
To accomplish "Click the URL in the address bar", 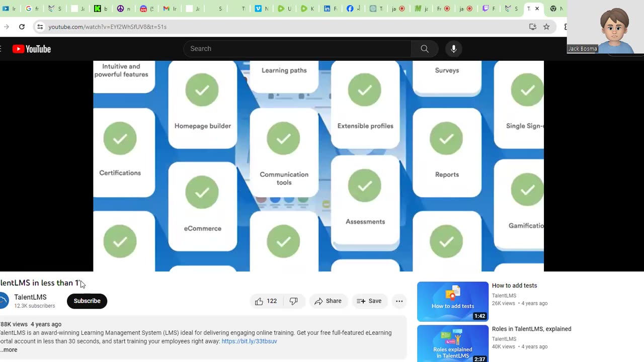I will tap(107, 27).
